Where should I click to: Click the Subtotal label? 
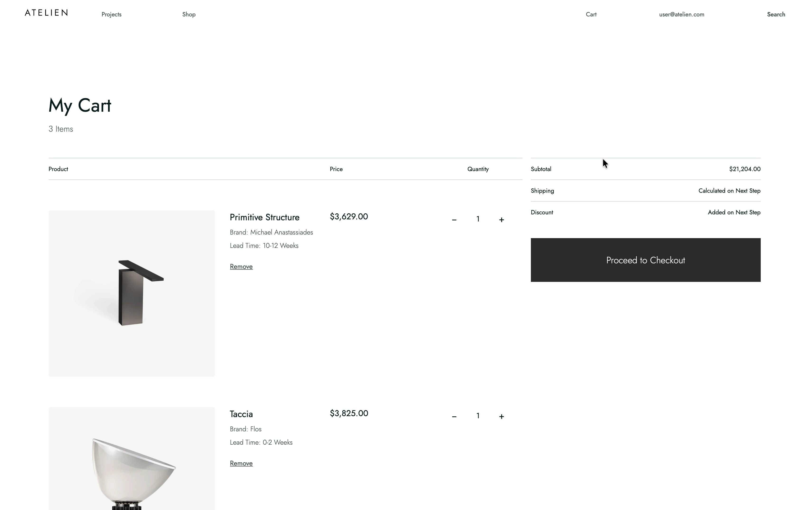click(x=541, y=169)
